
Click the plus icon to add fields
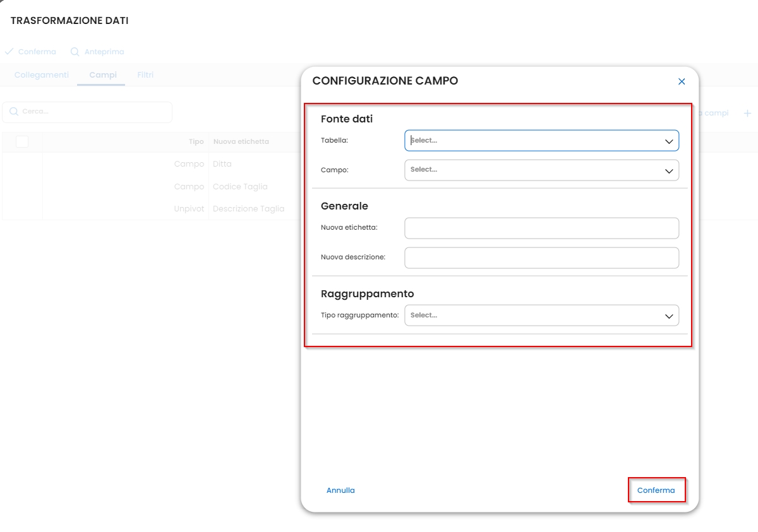point(747,113)
